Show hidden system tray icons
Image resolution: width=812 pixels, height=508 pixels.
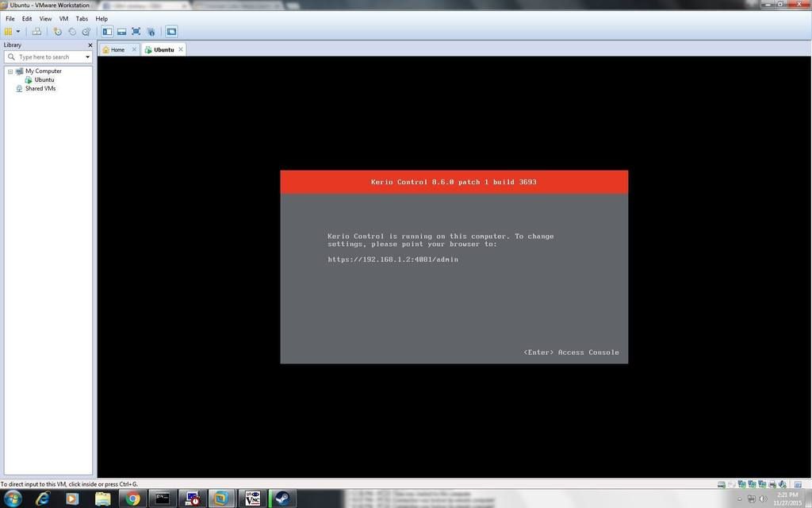(740, 499)
